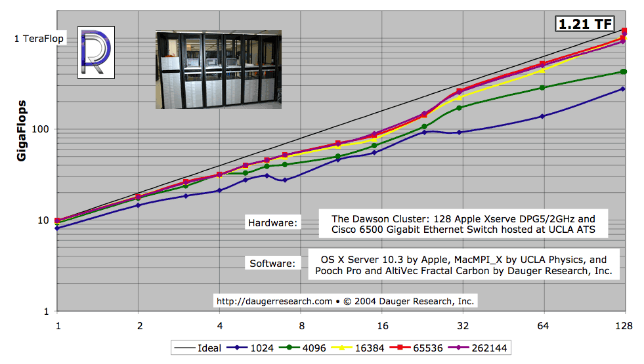
Task: Click the green 4096 point at 128 nodes
Action: (624, 71)
